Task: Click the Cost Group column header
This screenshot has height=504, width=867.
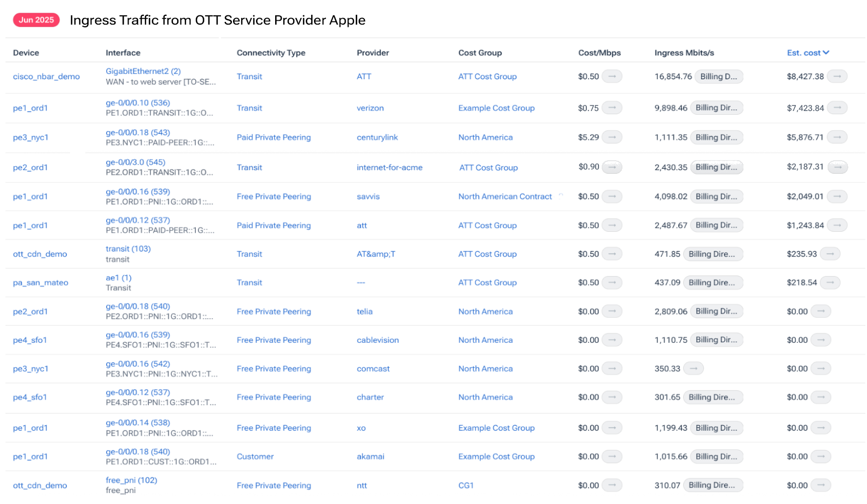Action: (480, 52)
